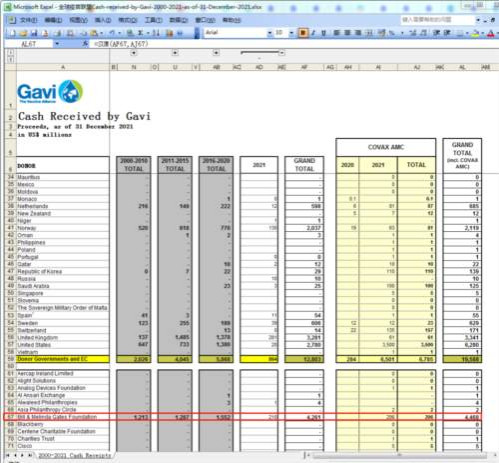The width and height of the screenshot is (499, 463).
Task: Open the Arial font name dropdown
Action: pos(270,33)
